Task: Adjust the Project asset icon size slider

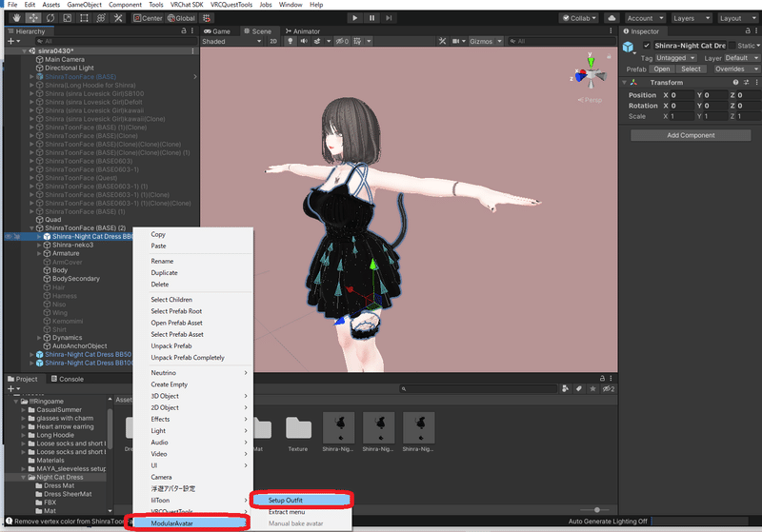Action: click(595, 510)
